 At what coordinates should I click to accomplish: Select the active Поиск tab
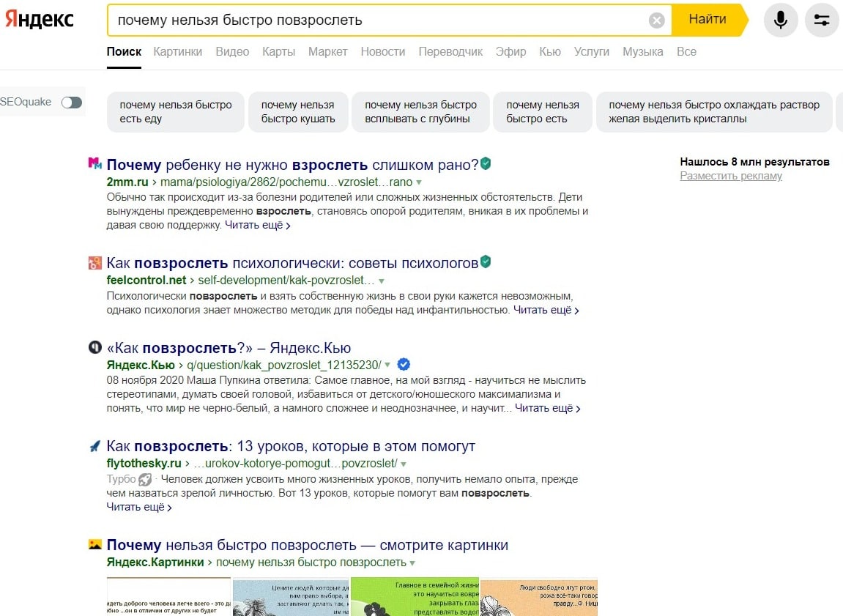[124, 51]
